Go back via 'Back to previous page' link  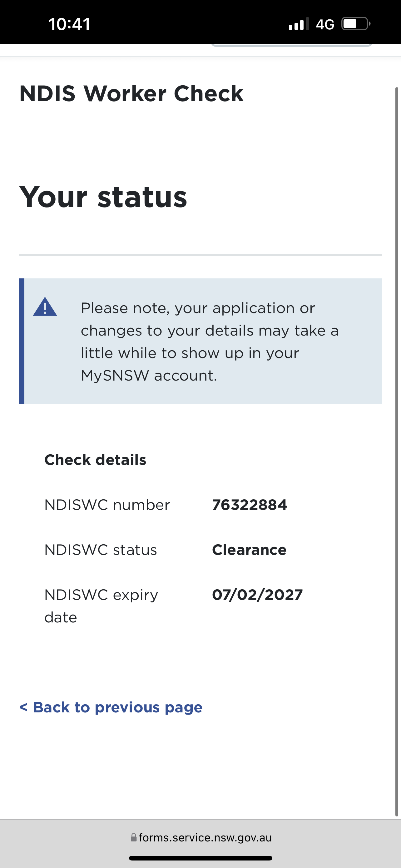point(111,707)
